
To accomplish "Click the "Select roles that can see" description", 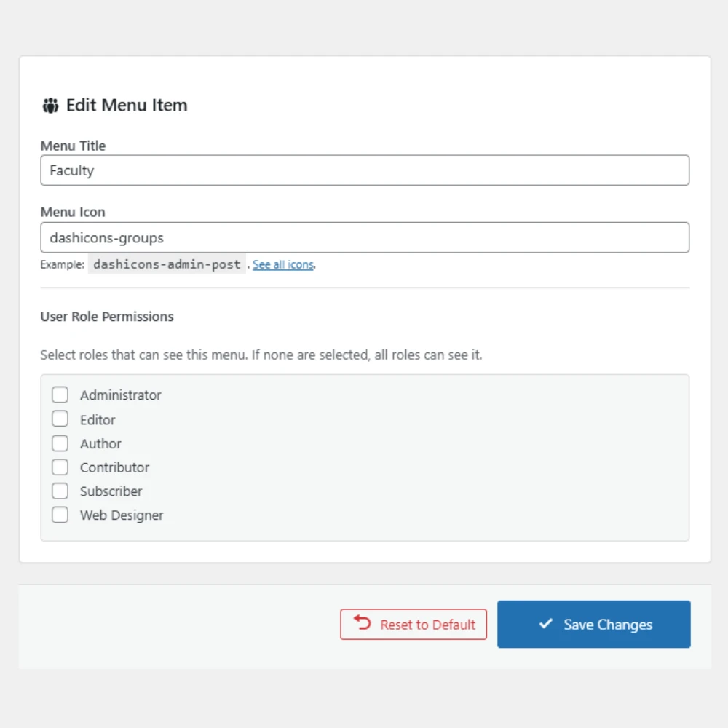I will tap(261, 356).
